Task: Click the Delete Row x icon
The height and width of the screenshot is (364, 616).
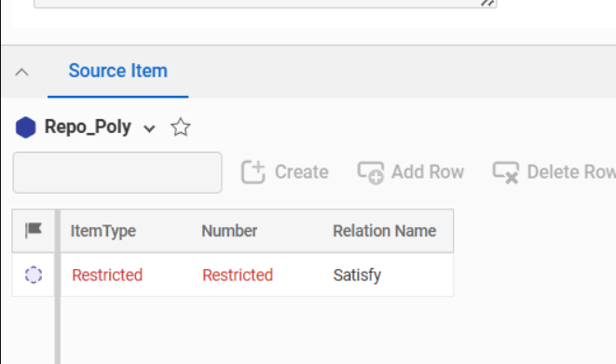Action: tap(506, 172)
